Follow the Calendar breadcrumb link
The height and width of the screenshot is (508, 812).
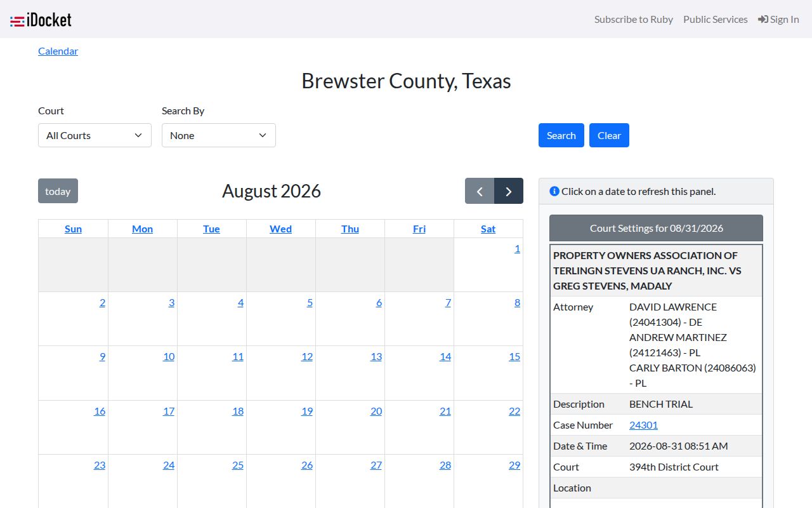tap(58, 51)
